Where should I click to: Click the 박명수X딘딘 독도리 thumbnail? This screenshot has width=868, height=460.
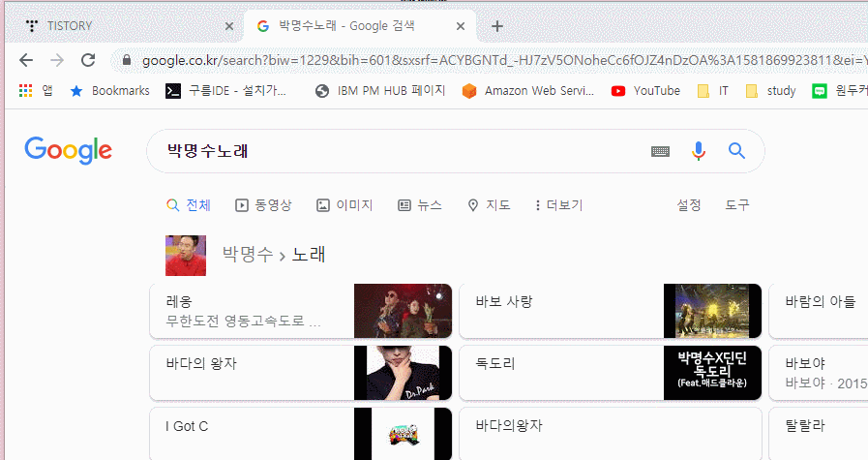[x=712, y=373]
